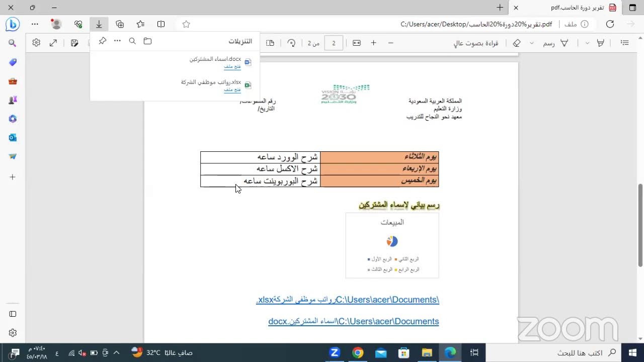644x362 pixels.
Task: Click downloaded file name اسماء المشتركين.docx
Action: (x=215, y=59)
